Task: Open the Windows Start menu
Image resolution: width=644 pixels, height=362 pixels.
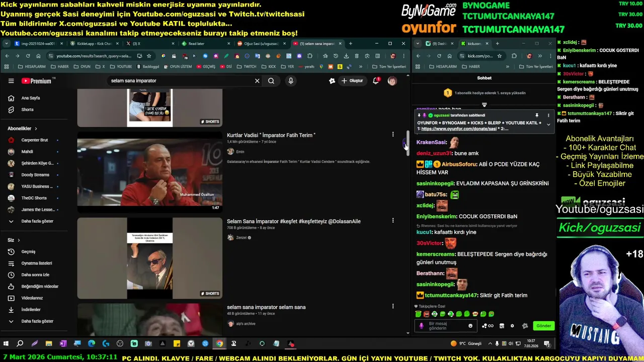Action: coord(6,344)
